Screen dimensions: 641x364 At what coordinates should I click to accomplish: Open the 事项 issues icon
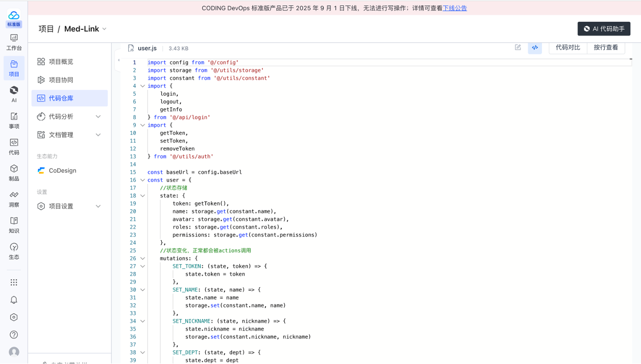(14, 120)
